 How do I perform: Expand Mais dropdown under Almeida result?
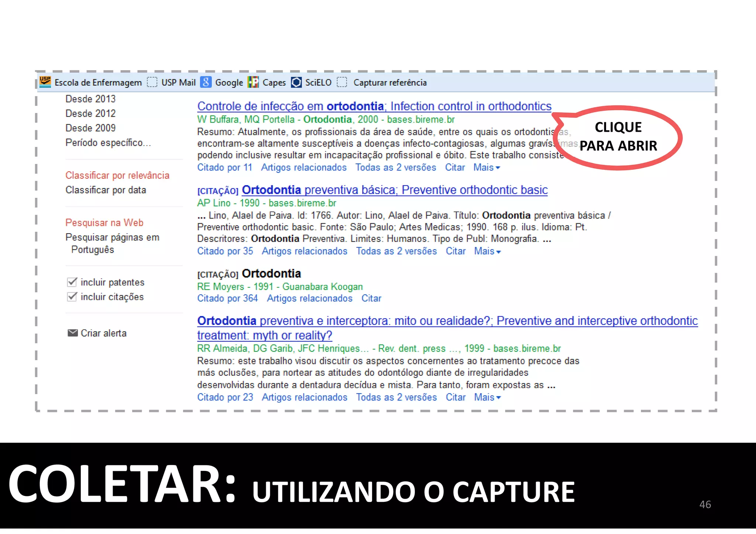click(x=487, y=397)
